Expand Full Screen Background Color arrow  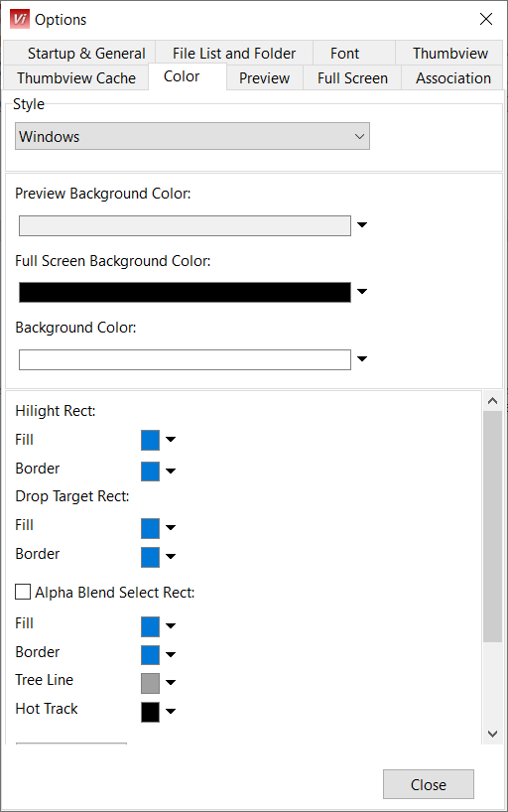362,292
